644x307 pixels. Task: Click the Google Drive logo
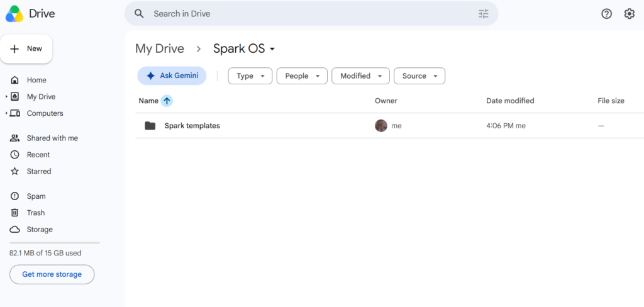[x=14, y=14]
